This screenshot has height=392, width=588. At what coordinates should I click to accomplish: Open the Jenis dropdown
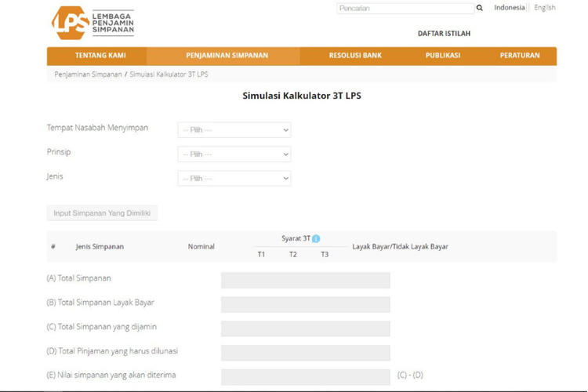(234, 179)
